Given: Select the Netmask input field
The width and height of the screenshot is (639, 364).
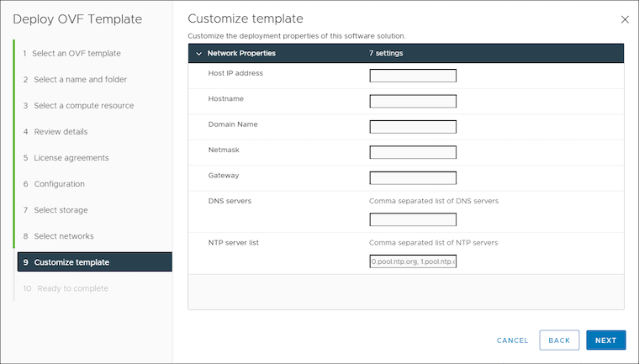Looking at the screenshot, I should pos(413,152).
